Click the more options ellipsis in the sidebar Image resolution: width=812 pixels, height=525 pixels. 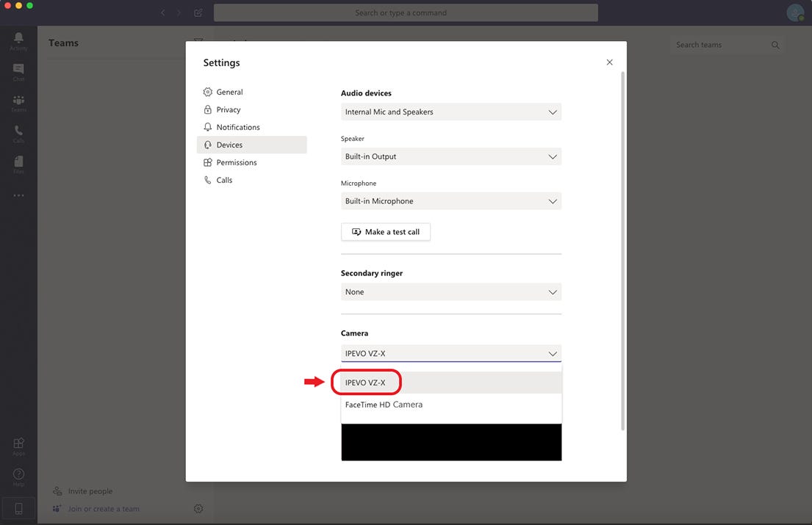(18, 195)
